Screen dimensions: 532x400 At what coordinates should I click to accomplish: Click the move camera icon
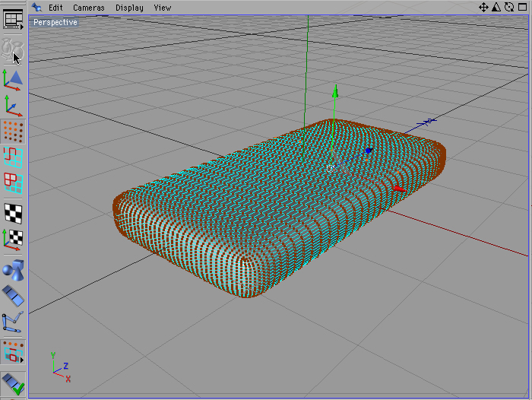click(483, 7)
